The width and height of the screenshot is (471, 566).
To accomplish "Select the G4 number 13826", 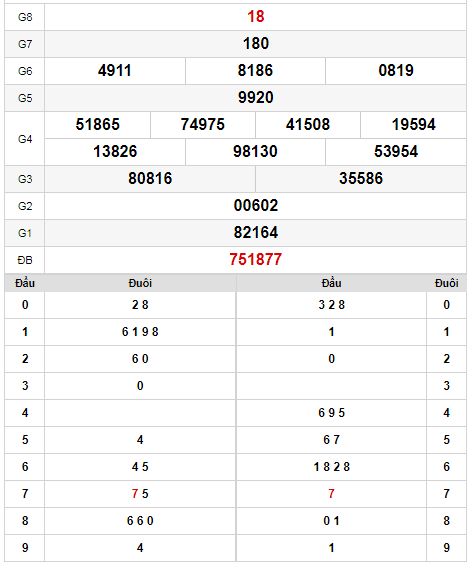I will (115, 152).
